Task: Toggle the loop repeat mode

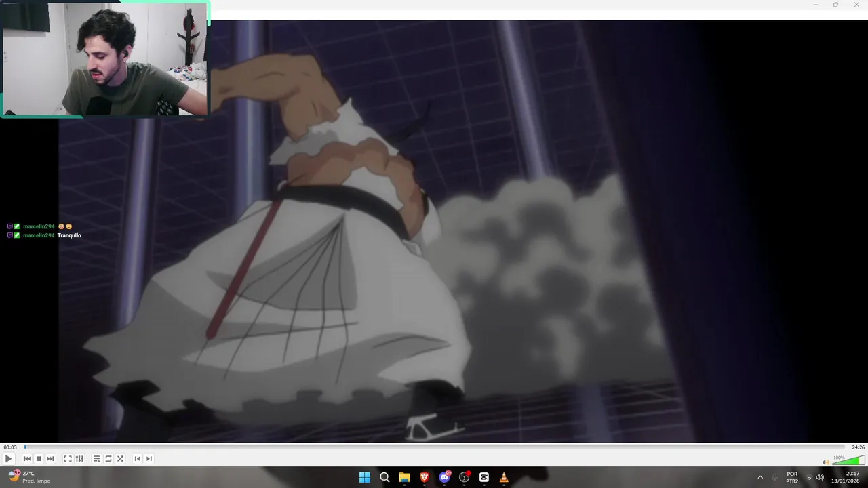Action: coord(108,459)
